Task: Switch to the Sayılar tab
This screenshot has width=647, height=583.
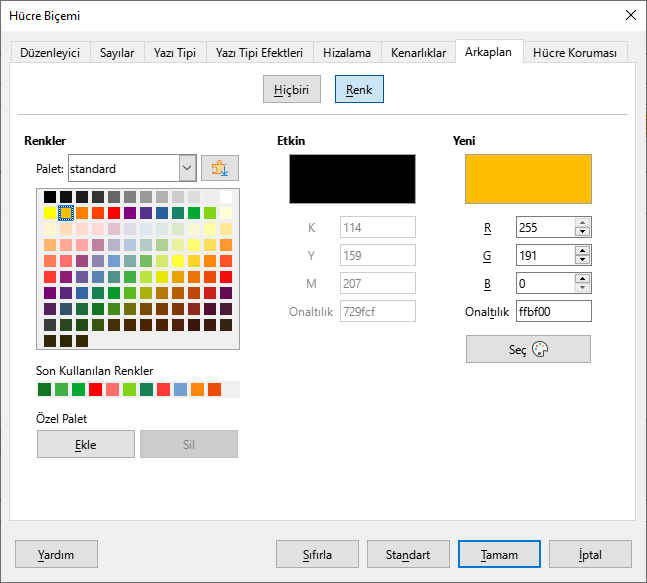Action: (x=118, y=53)
